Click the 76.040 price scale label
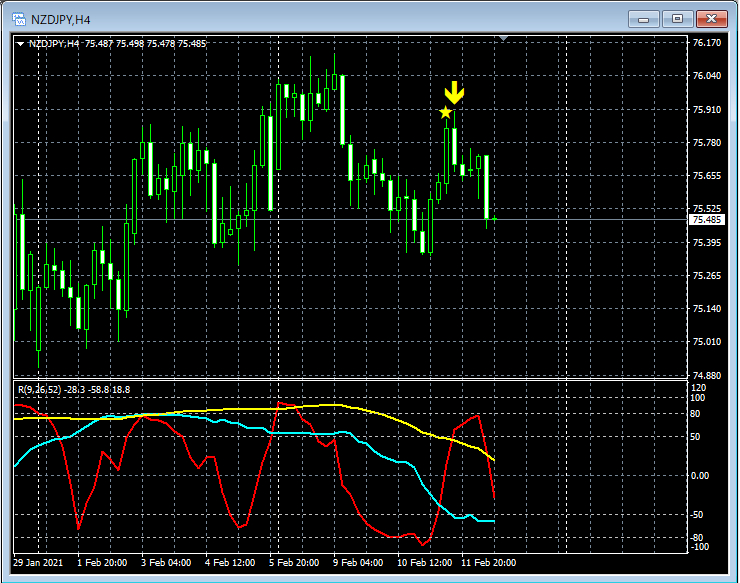740x583 pixels. [706, 76]
